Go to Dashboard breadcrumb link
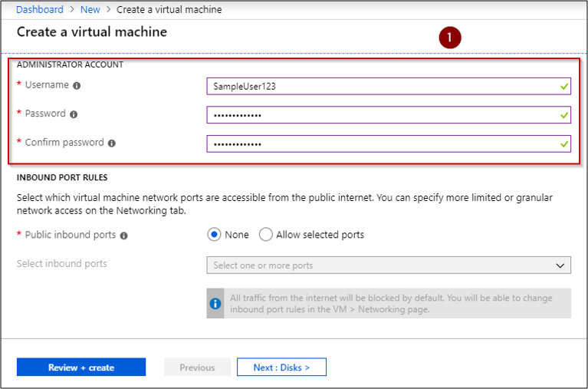The height and width of the screenshot is (389, 588). pos(40,9)
